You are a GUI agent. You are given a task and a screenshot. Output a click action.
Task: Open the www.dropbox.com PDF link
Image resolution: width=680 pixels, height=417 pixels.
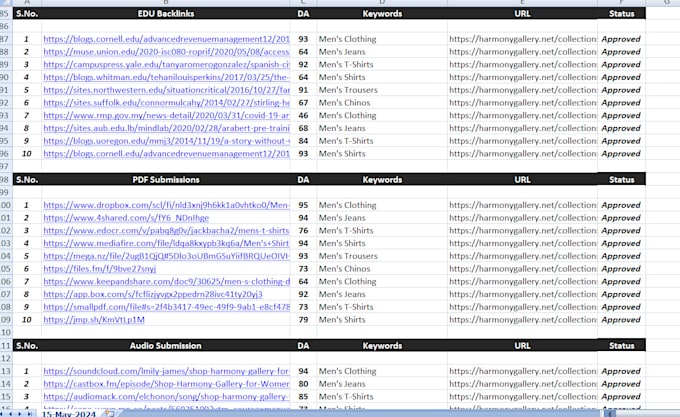point(166,205)
